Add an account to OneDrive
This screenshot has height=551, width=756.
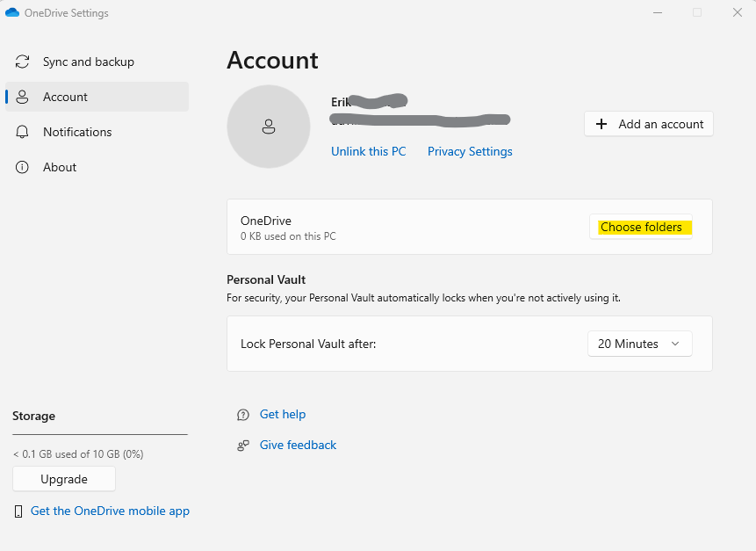pyautogui.click(x=649, y=124)
